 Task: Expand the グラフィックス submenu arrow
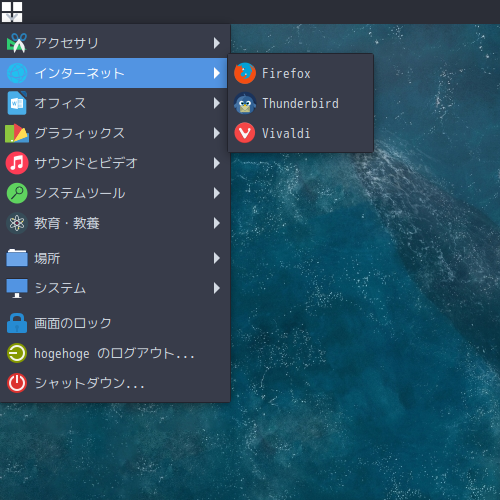click(x=217, y=133)
